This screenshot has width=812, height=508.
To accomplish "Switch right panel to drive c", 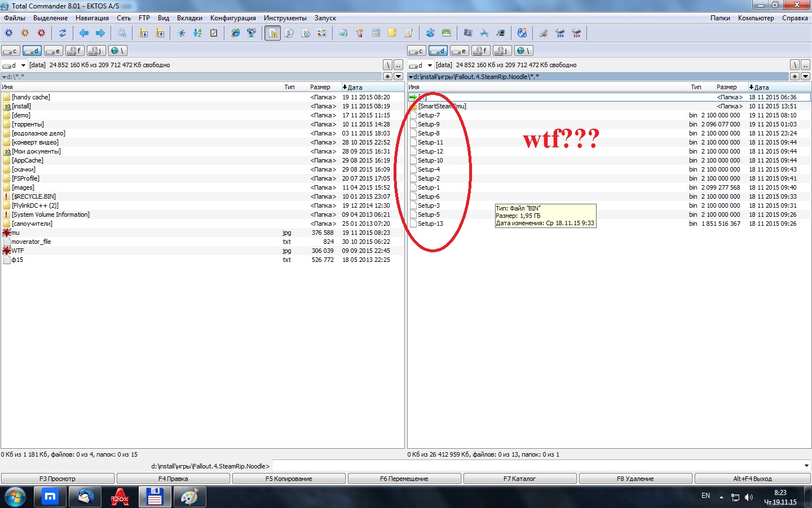I will (417, 51).
